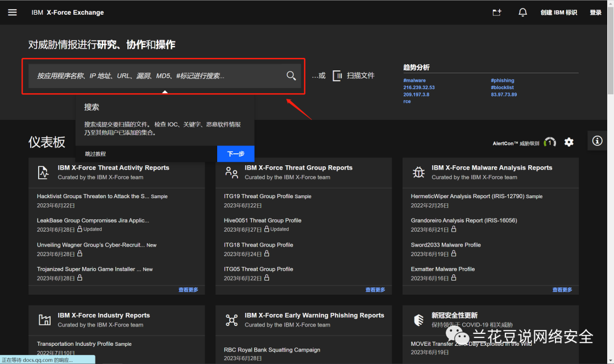Image resolution: width=614 pixels, height=364 pixels.
Task: Click lock icon beside Exmatter Malware Profile date
Action: (454, 278)
